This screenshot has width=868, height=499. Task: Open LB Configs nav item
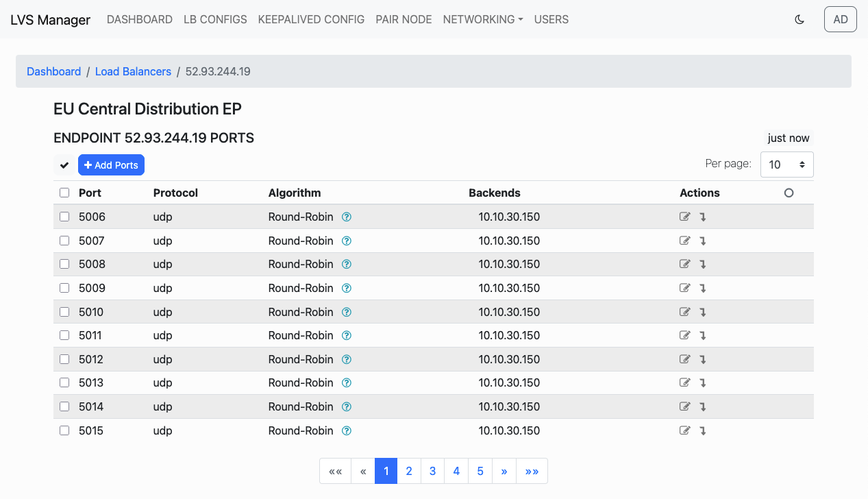(x=215, y=20)
